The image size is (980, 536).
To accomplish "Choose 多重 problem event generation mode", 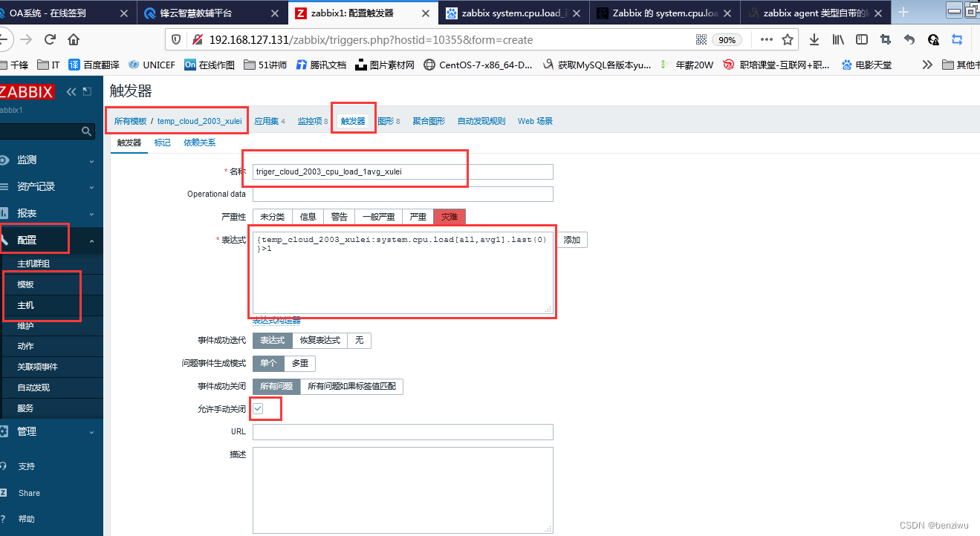I will pyautogui.click(x=299, y=364).
